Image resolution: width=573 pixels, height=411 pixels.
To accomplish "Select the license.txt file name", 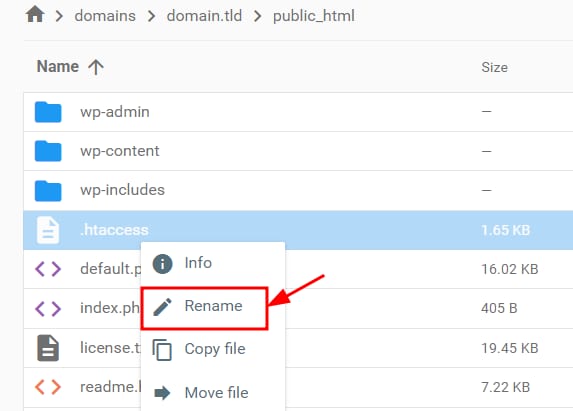I will [x=110, y=347].
